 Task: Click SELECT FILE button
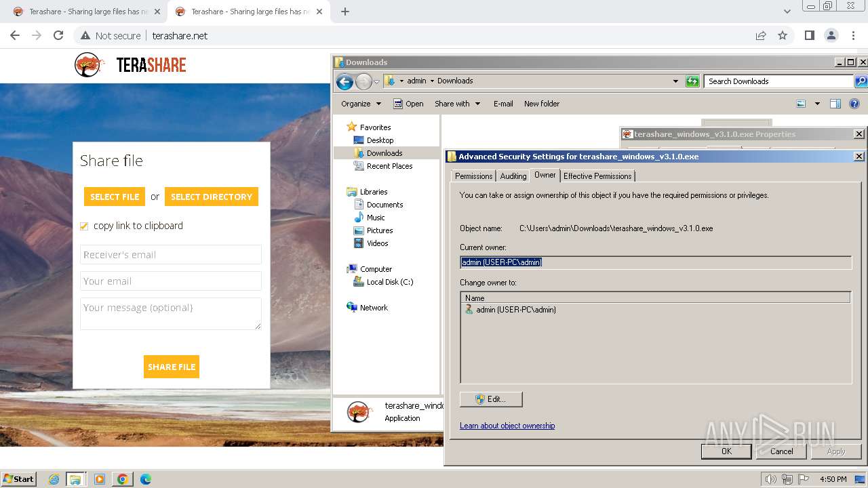coord(115,197)
